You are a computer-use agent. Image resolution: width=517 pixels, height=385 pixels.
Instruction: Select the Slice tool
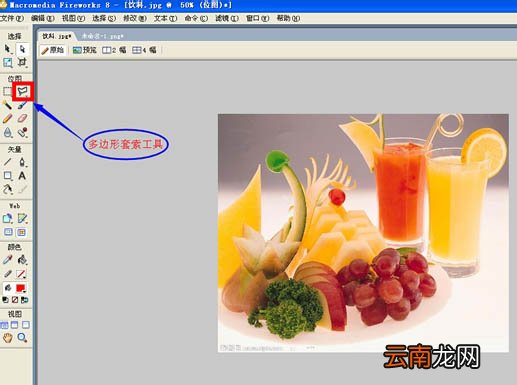pyautogui.click(x=22, y=219)
